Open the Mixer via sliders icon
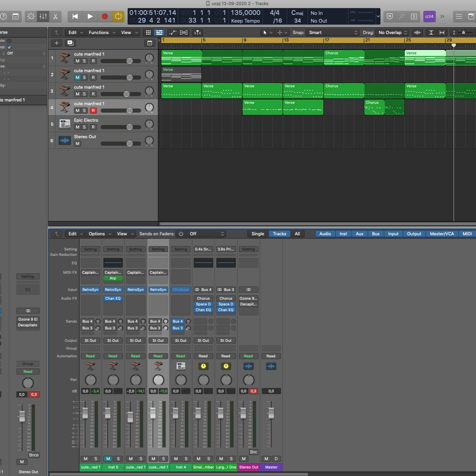Viewport: 476px width, 476px height. [43, 17]
